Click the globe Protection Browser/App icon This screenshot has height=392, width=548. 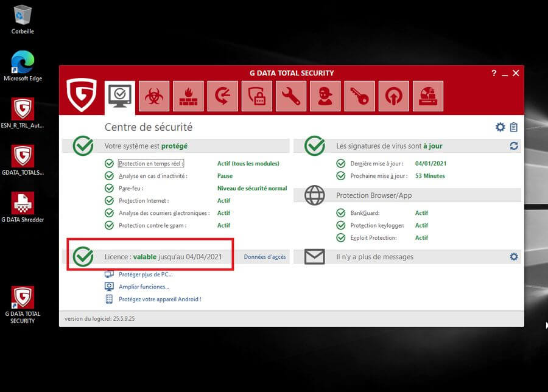pyautogui.click(x=315, y=195)
